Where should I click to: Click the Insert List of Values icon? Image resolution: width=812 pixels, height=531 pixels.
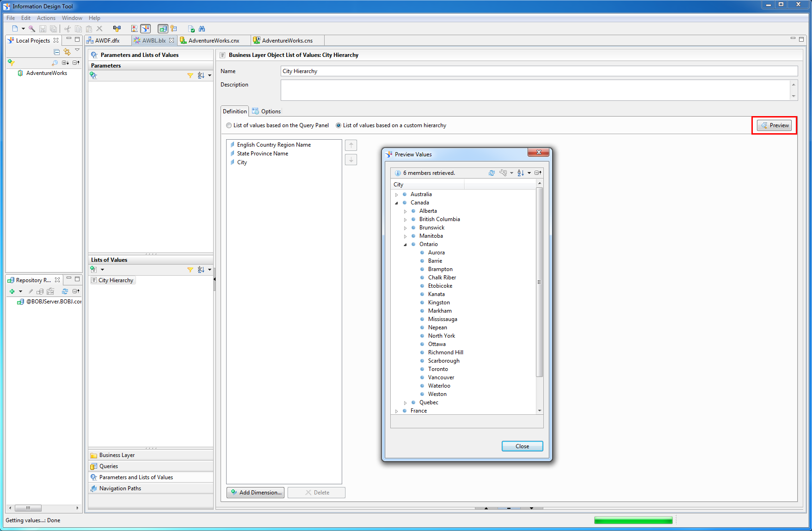[x=93, y=269]
